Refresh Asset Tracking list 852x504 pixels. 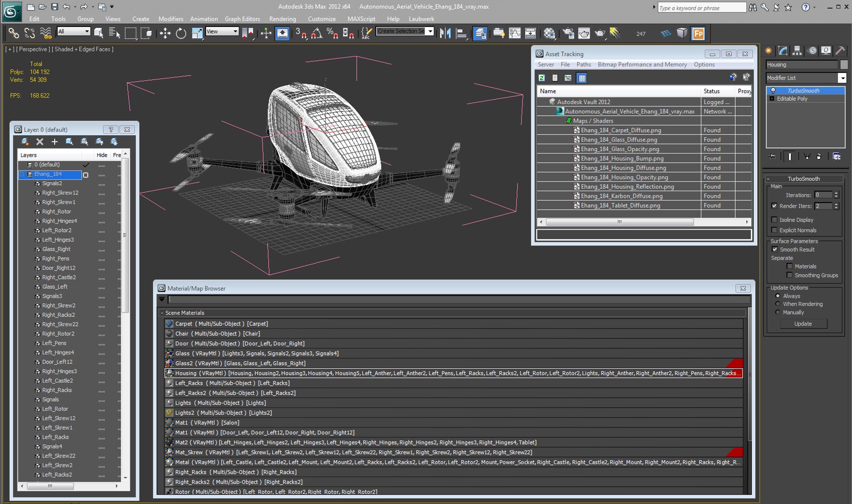click(x=542, y=78)
